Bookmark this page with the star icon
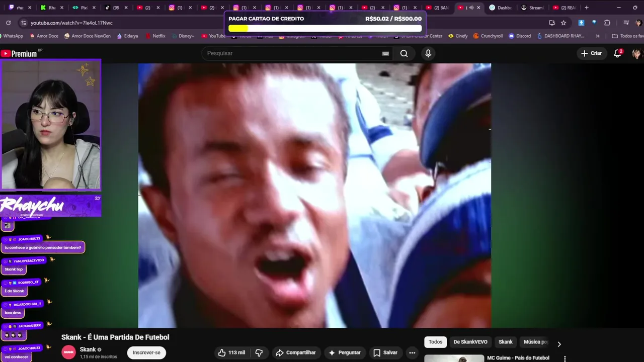Screen dimensions: 644x362 (x=563, y=23)
